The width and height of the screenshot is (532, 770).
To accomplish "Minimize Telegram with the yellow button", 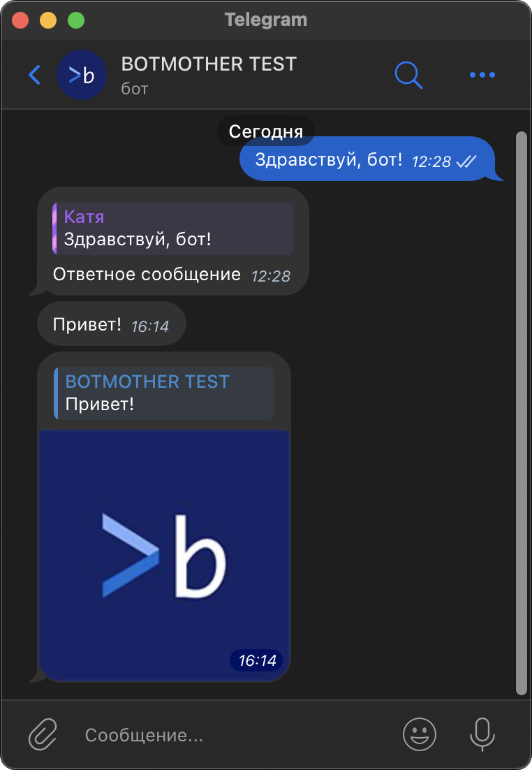I will [48, 20].
